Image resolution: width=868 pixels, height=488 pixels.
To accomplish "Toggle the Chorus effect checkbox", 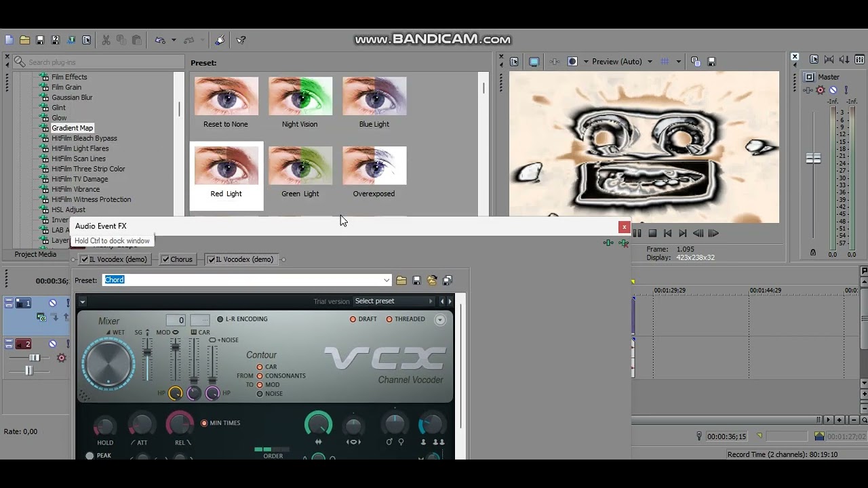I will [165, 260].
